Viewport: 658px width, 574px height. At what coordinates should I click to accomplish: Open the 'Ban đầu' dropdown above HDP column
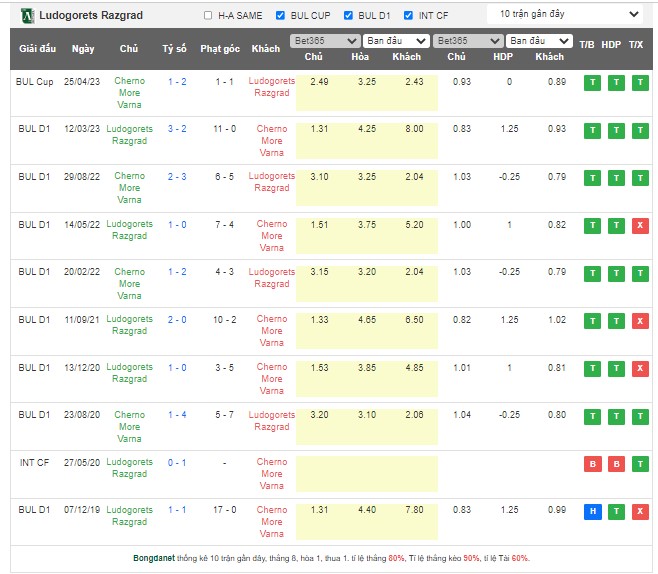click(x=539, y=41)
